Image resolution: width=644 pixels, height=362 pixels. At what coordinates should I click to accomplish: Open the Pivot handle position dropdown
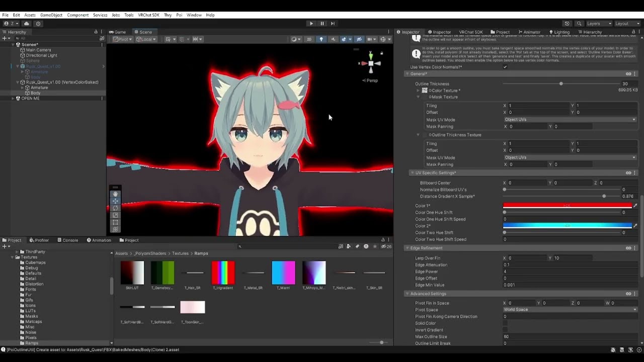pyautogui.click(x=122, y=39)
